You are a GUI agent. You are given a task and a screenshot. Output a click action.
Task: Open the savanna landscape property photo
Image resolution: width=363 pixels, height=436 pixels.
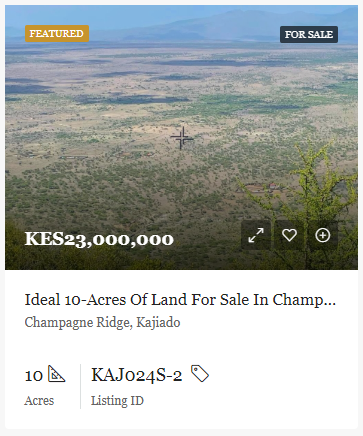pos(181,137)
